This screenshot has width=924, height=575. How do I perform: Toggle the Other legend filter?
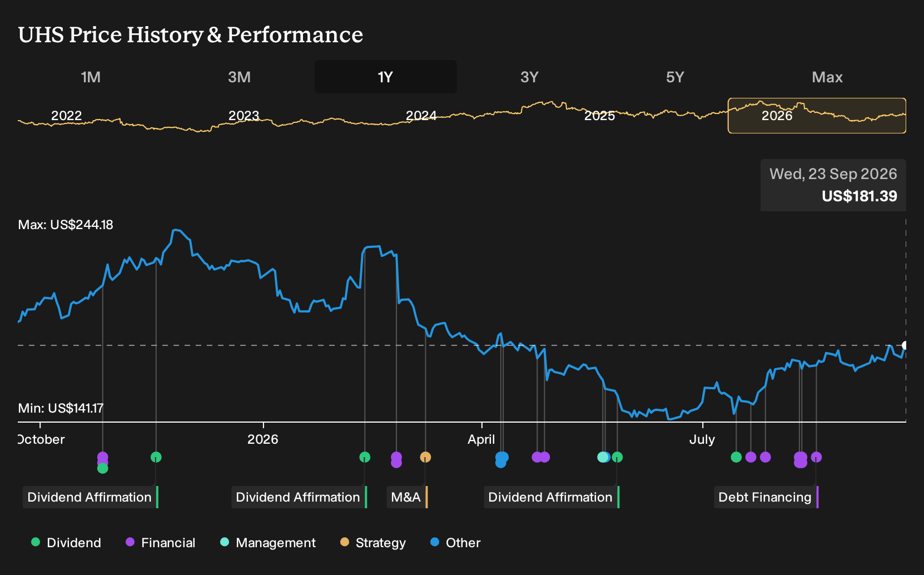(455, 543)
